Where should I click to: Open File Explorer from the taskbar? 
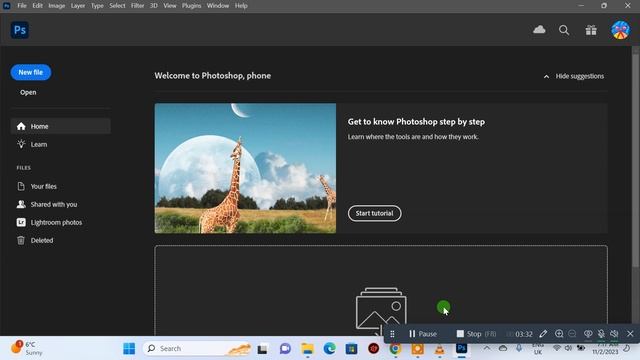tap(307, 349)
